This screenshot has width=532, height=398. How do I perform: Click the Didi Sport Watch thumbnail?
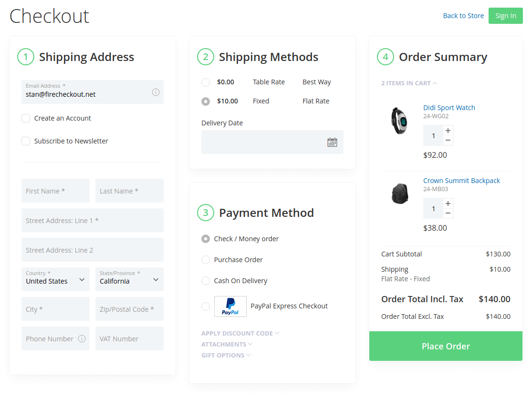tap(399, 121)
